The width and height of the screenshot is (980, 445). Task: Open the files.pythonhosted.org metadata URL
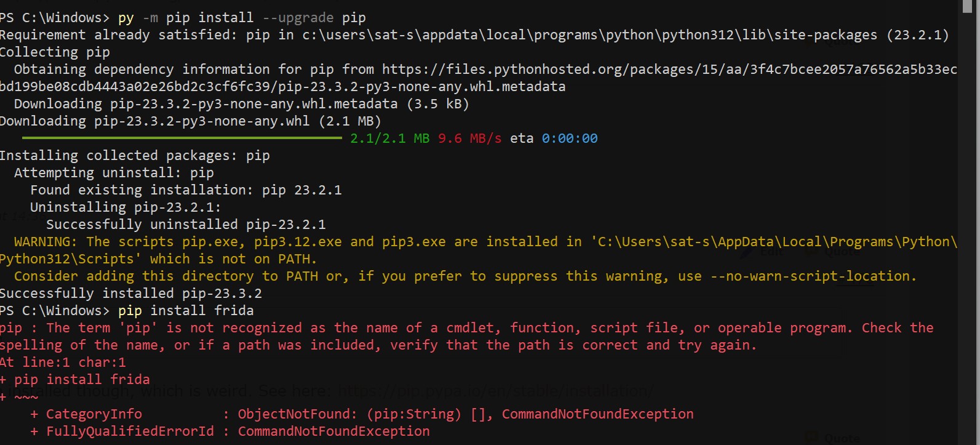pyautogui.click(x=669, y=70)
